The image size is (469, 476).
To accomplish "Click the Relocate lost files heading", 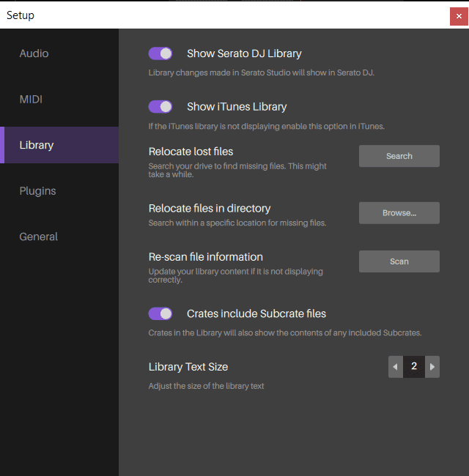I will pos(191,152).
